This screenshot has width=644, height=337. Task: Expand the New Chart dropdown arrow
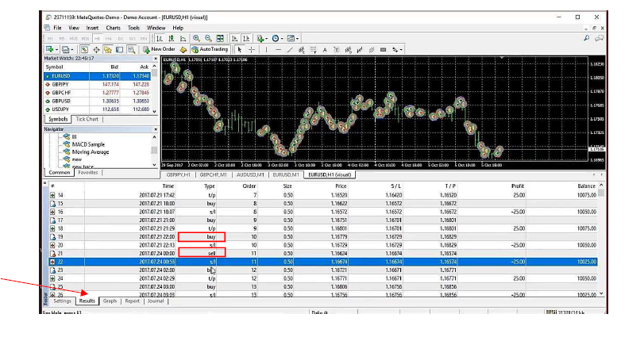point(56,50)
